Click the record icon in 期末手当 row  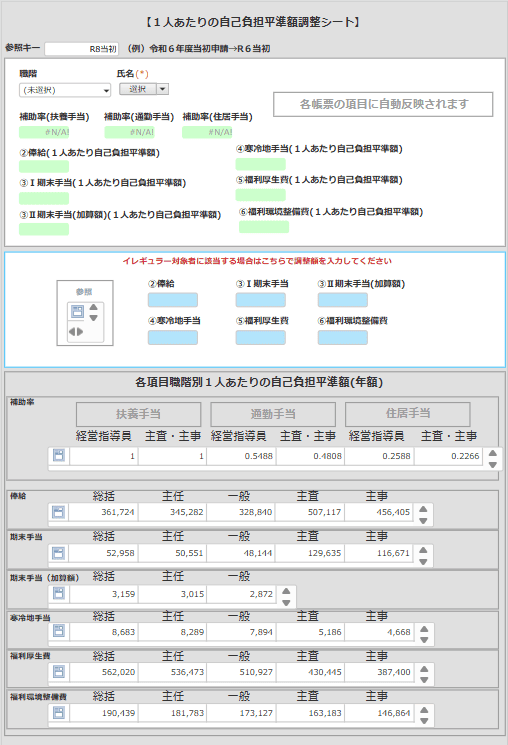(59, 553)
